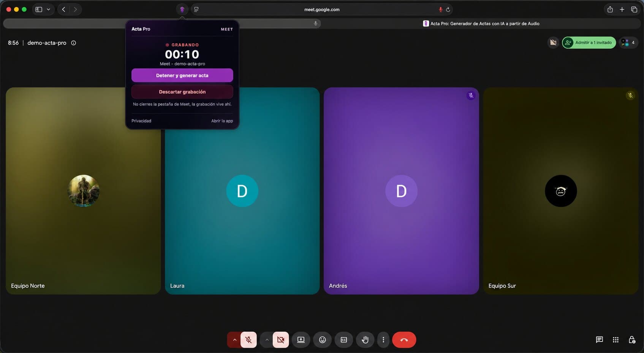644x353 pixels.
Task: Leave the call with the red button
Action: click(404, 340)
